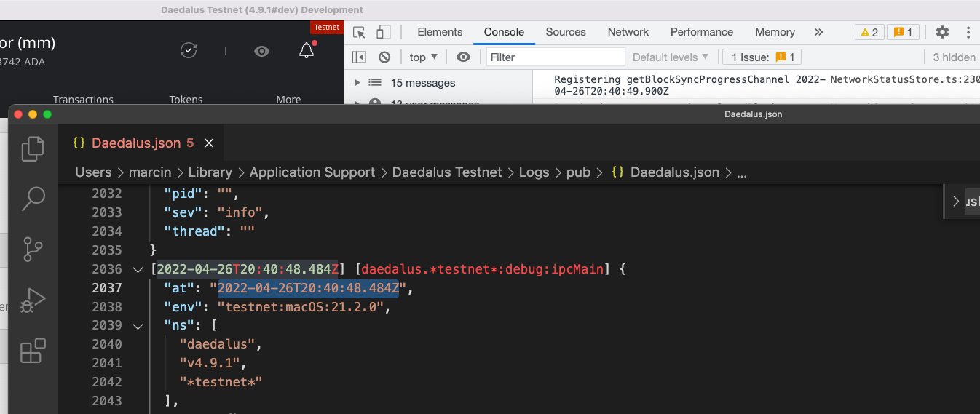Toggle the eye visibility icon in Daedalus header

coord(261,51)
